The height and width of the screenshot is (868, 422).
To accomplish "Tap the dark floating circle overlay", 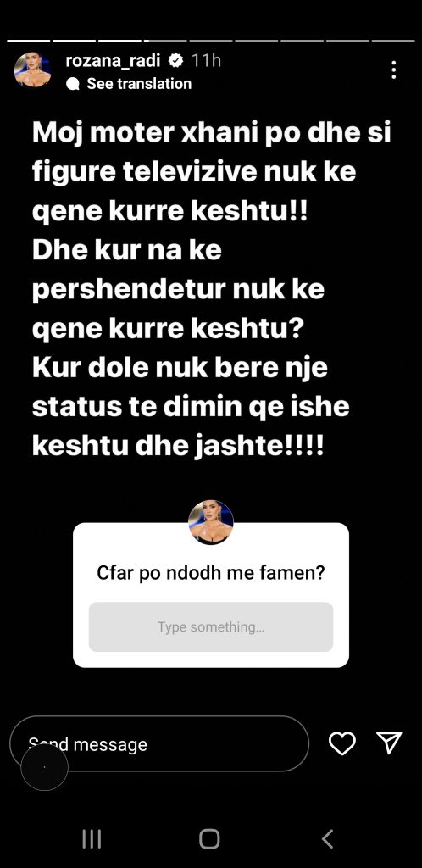I will tap(44, 767).
